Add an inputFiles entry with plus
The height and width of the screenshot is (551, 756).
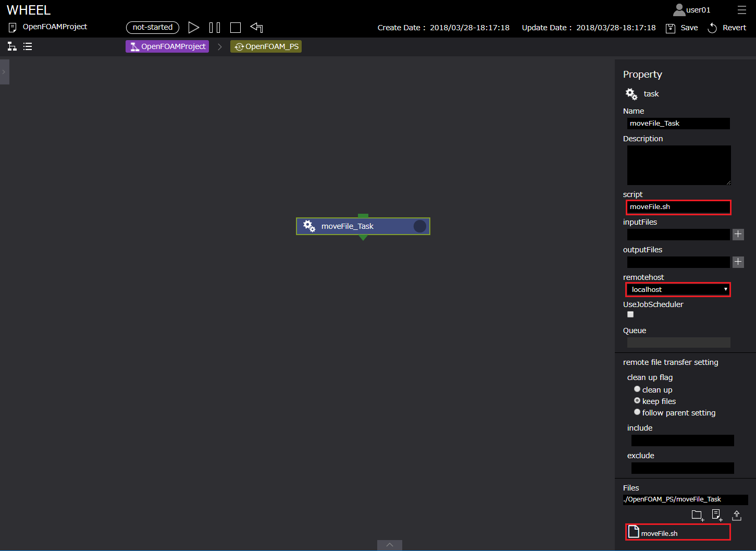(738, 234)
